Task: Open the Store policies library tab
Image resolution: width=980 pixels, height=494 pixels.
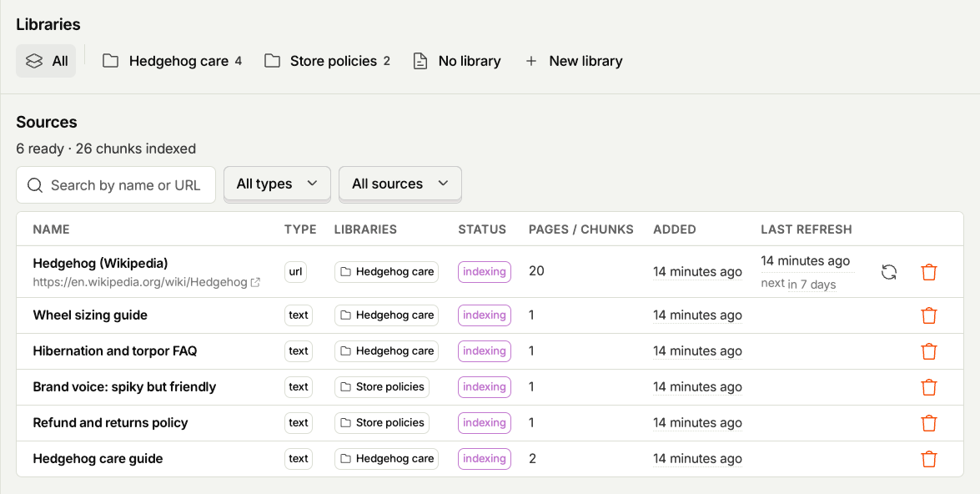Action: (327, 61)
